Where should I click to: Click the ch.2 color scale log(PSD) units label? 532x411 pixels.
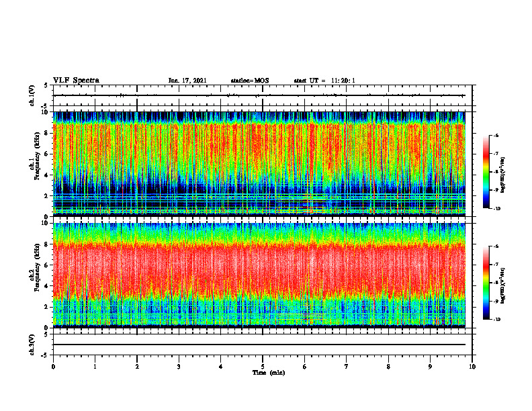tap(503, 285)
